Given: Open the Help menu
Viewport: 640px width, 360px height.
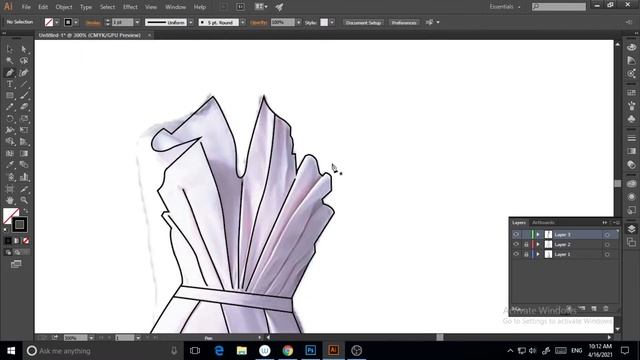Looking at the screenshot, I should [200, 7].
